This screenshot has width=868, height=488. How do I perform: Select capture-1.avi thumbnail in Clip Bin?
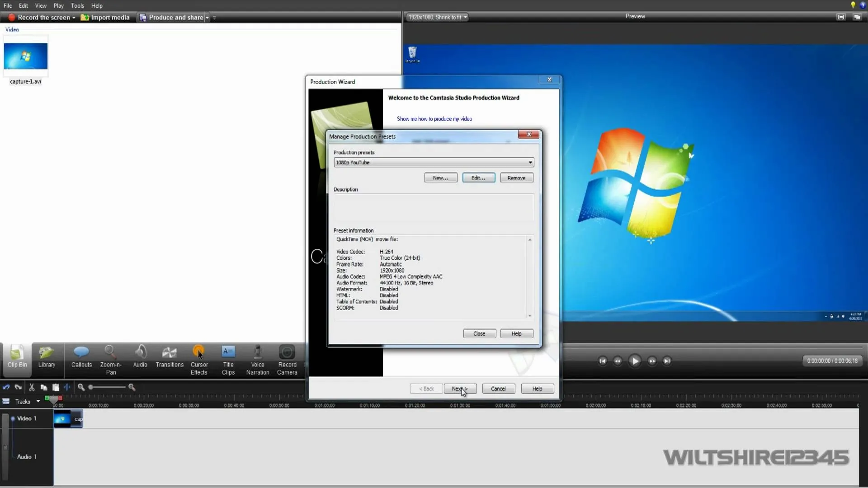click(x=25, y=56)
